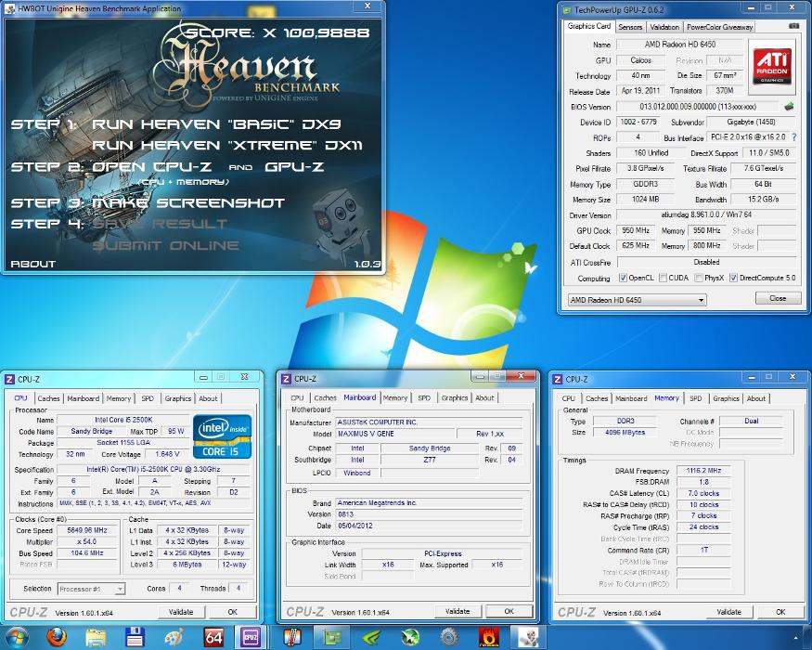Click the HWBOT robot taskbar icon
This screenshot has height=650, width=812.
[528, 638]
